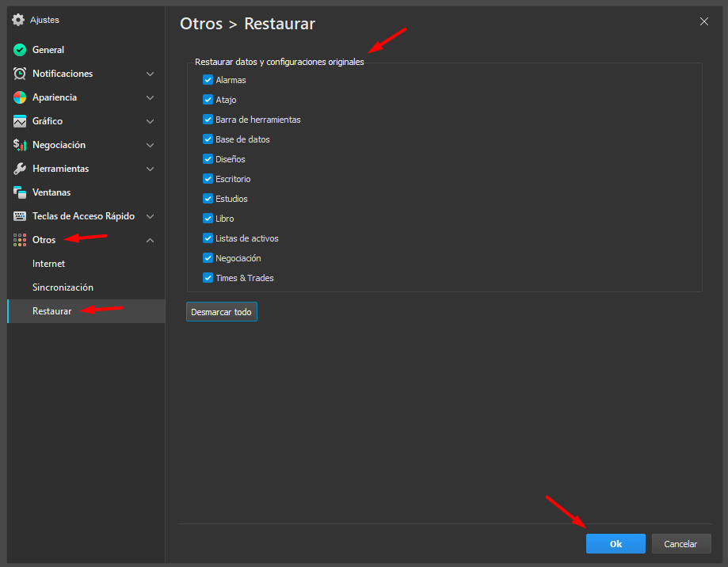Expand the Herramientas section chevron

151,169
